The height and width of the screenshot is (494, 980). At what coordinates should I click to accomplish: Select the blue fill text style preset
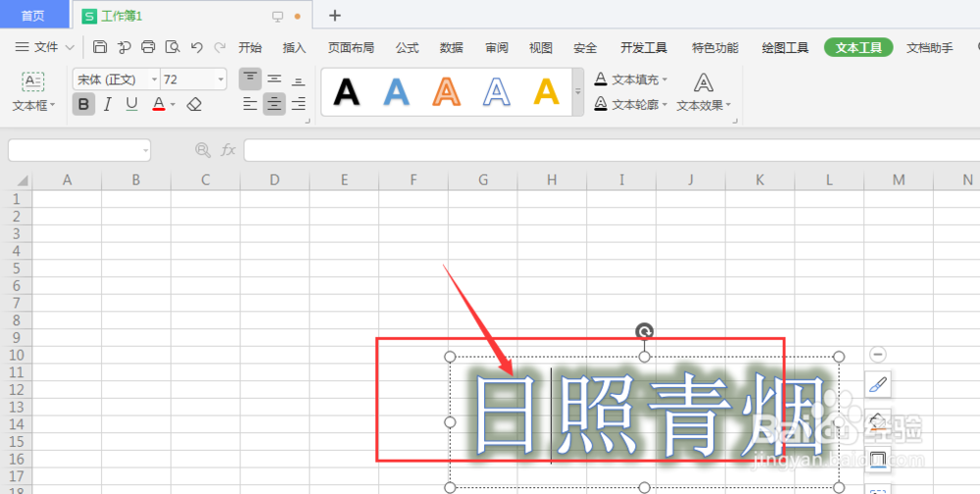[x=396, y=92]
